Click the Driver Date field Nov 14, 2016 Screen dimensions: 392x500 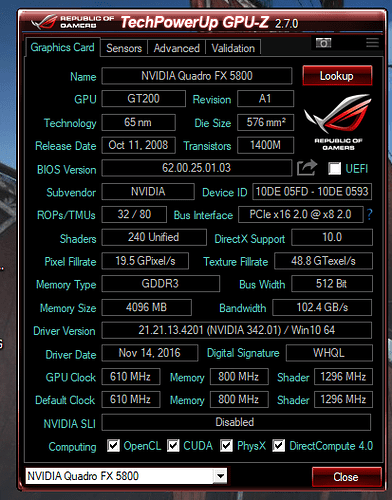tap(150, 353)
